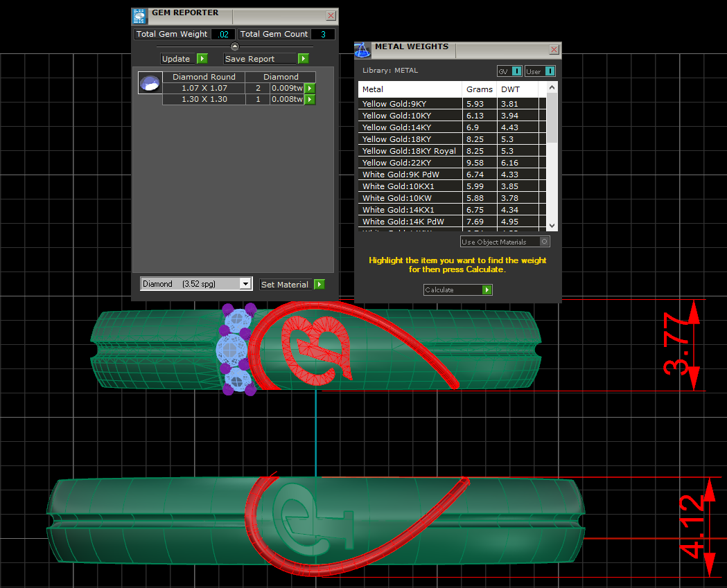Open the Diamond (3.52 spg) material dropdown
This screenshot has height=588, width=727.
245,284
